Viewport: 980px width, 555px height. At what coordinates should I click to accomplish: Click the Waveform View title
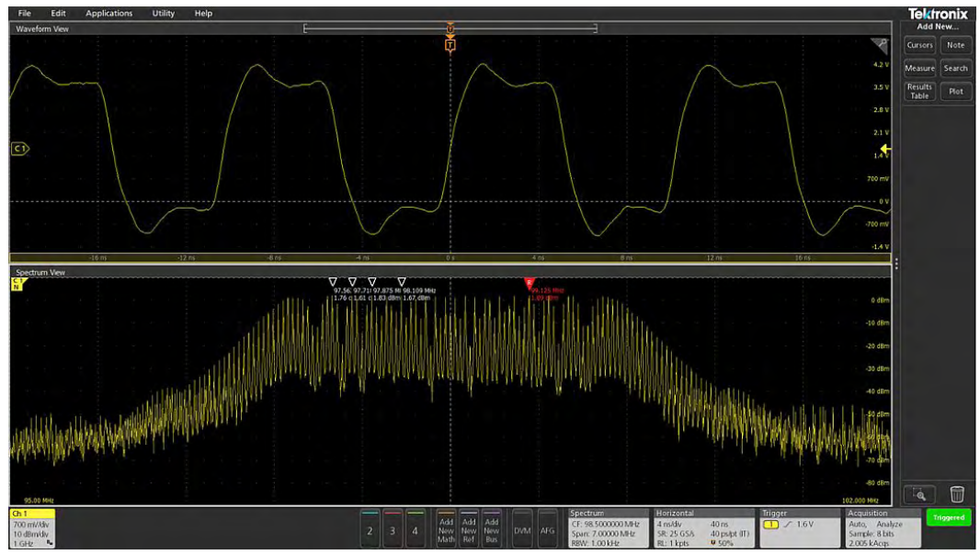[42, 28]
